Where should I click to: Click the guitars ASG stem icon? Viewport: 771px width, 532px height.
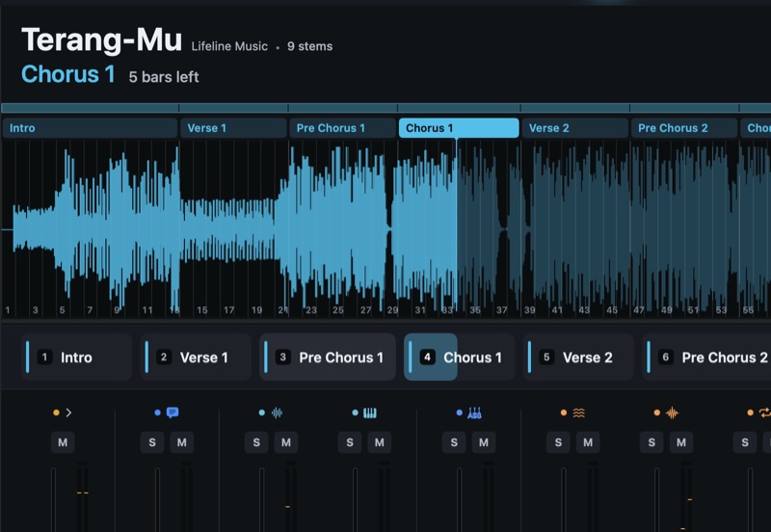(474, 412)
